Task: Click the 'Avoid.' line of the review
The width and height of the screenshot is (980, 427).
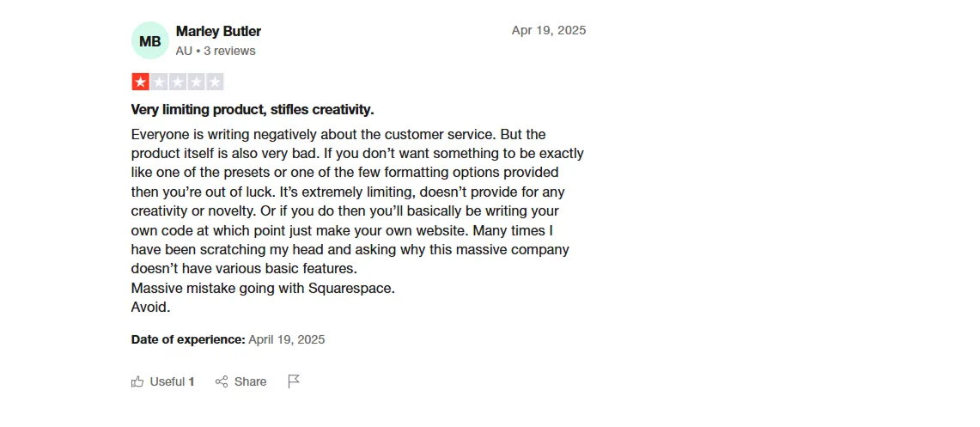Action: [x=150, y=308]
